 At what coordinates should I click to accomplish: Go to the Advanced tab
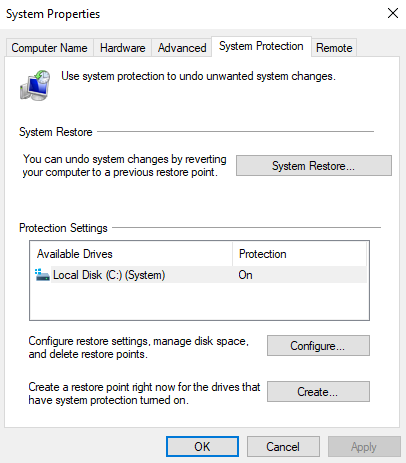tap(182, 48)
